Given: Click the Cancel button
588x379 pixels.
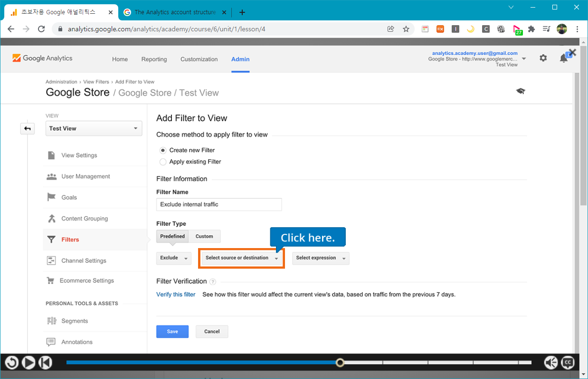Looking at the screenshot, I should click(x=212, y=332).
